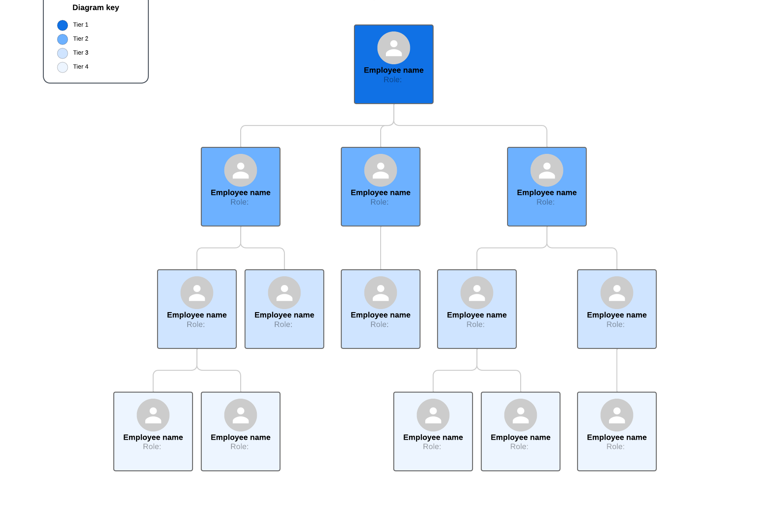770x532 pixels.
Task: Click the "Diagram key" title text
Action: pos(95,7)
